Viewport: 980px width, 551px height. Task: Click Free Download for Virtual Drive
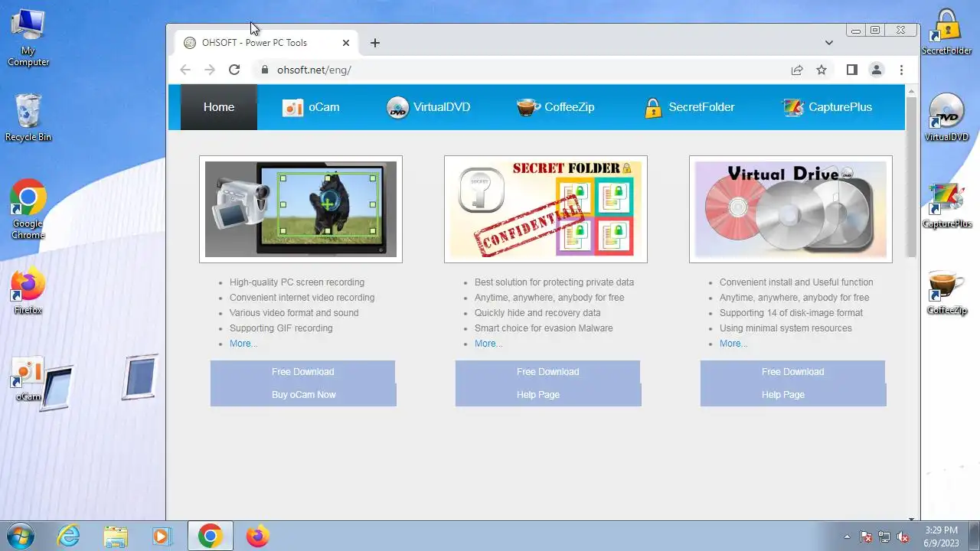(792, 372)
